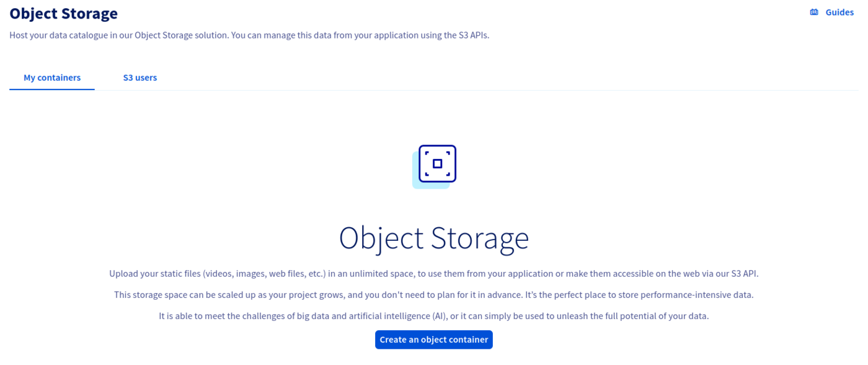
Task: Click the 'big data' words in last paragraph
Action: tap(310, 316)
